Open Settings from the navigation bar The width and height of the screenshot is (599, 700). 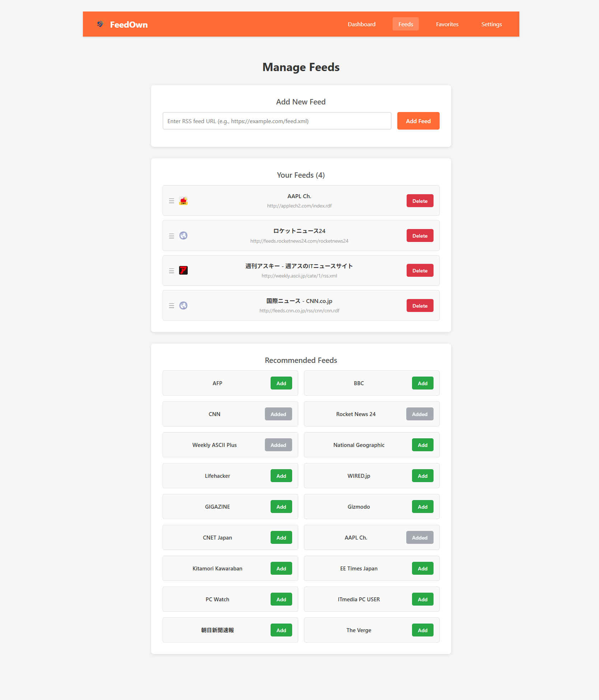coord(491,24)
